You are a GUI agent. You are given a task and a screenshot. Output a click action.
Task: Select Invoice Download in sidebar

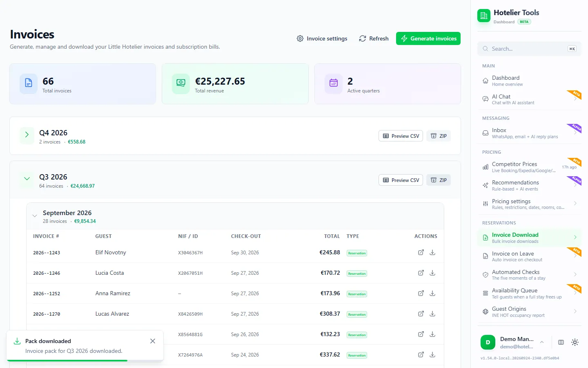click(x=529, y=238)
